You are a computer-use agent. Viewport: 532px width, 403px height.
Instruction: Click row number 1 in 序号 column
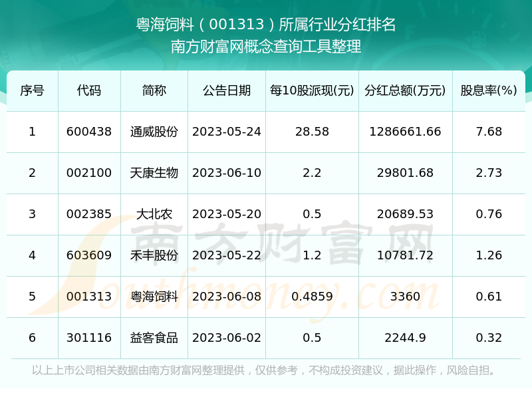point(32,132)
